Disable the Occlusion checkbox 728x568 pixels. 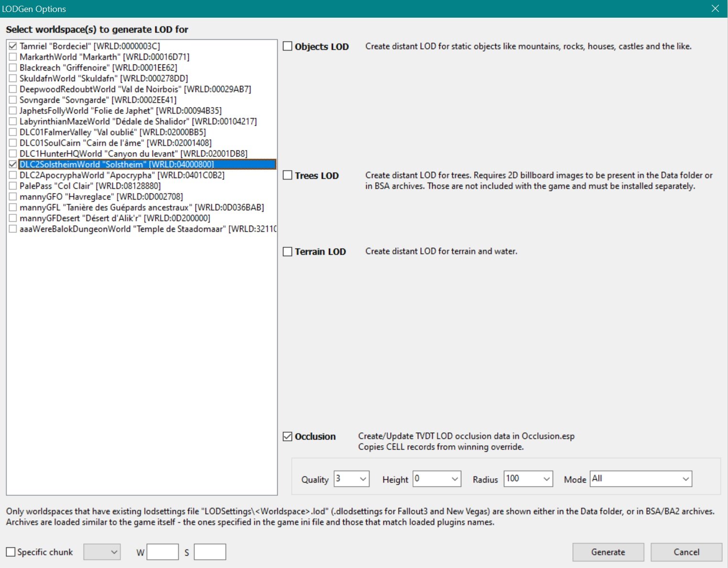[x=288, y=436]
